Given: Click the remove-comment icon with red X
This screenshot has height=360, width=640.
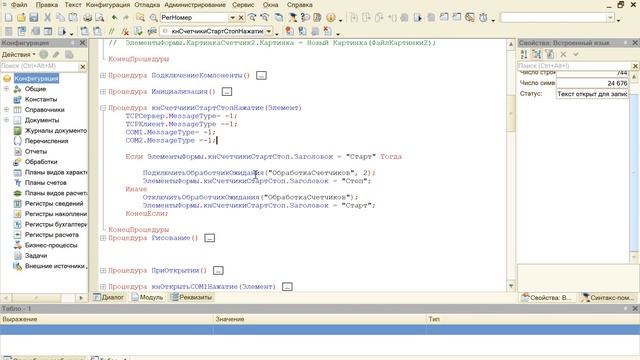Looking at the screenshot, I should click(x=125, y=31).
